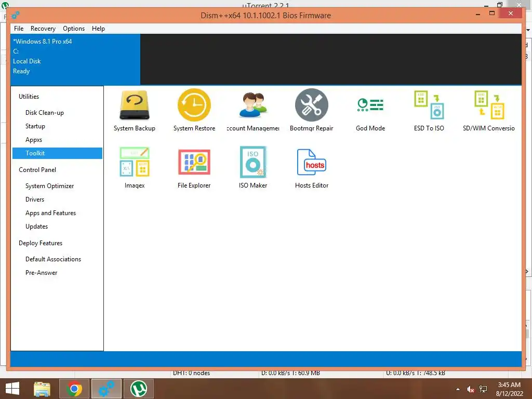Close the Dism++ window

(x=511, y=13)
